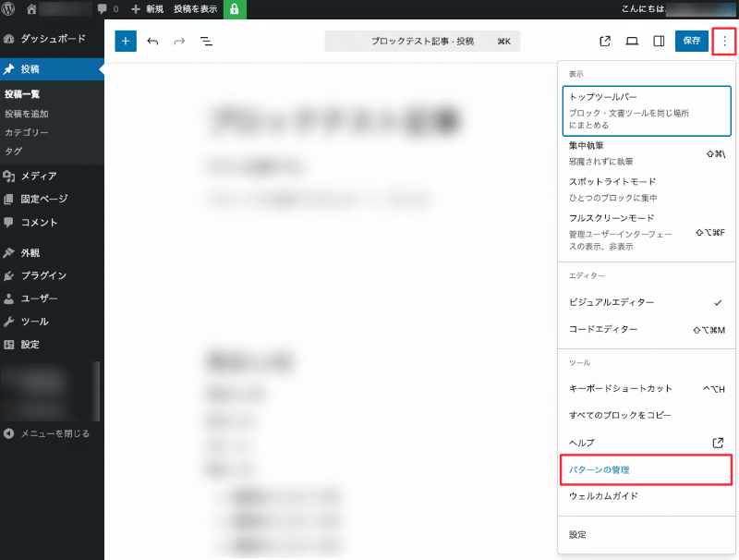
Task: Open the block inserter plus icon
Action: point(125,41)
